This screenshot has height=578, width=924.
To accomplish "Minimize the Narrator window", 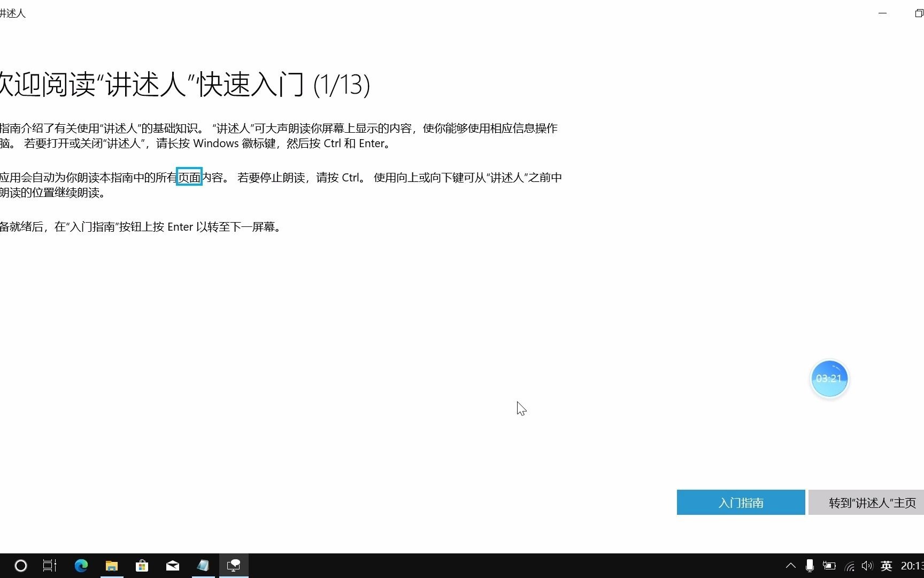I will click(883, 13).
